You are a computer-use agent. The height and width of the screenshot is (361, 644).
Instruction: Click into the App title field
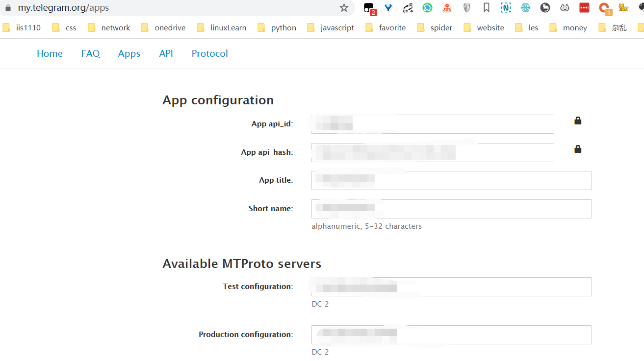pos(451,180)
